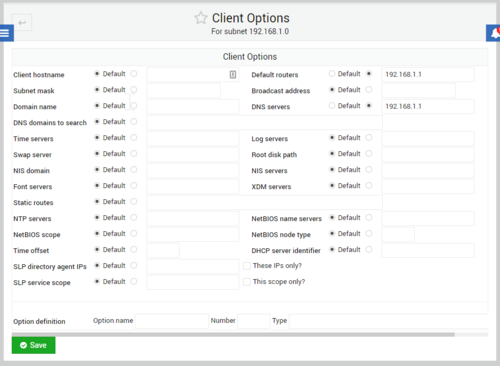The width and height of the screenshot is (500, 366).
Task: Select custom radio for Static routes
Action: 134,201
